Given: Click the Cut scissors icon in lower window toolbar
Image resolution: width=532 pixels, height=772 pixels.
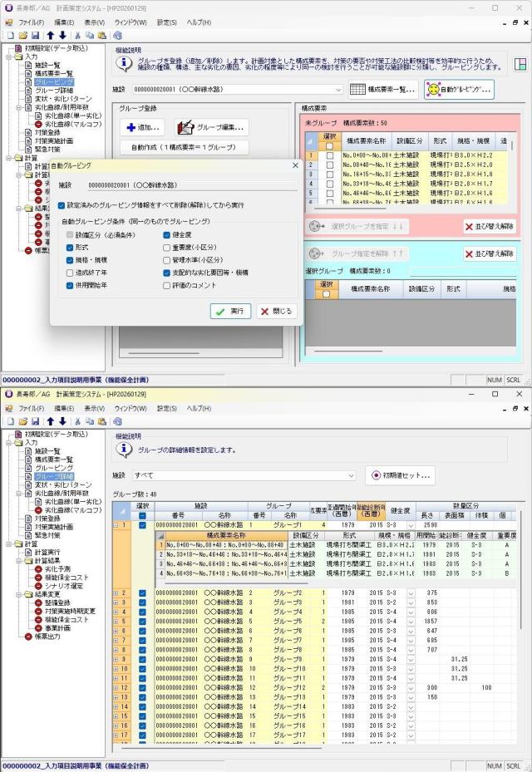Looking at the screenshot, I should 77,421.
